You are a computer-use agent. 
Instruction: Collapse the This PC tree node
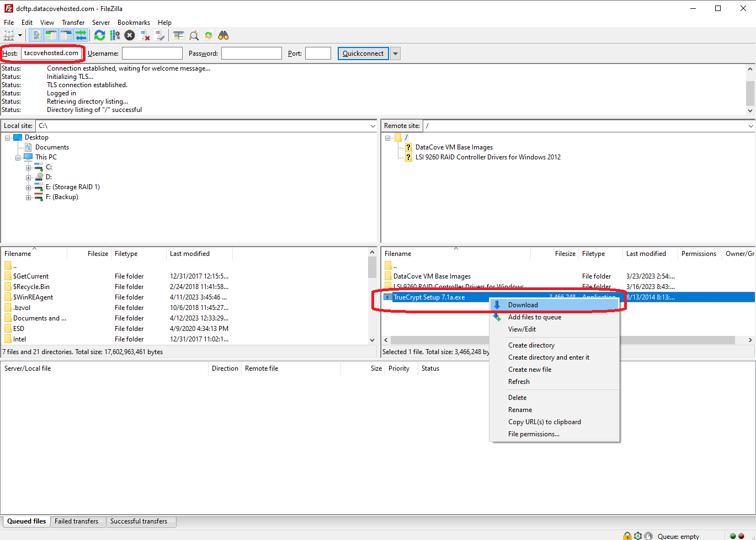pyautogui.click(x=18, y=158)
